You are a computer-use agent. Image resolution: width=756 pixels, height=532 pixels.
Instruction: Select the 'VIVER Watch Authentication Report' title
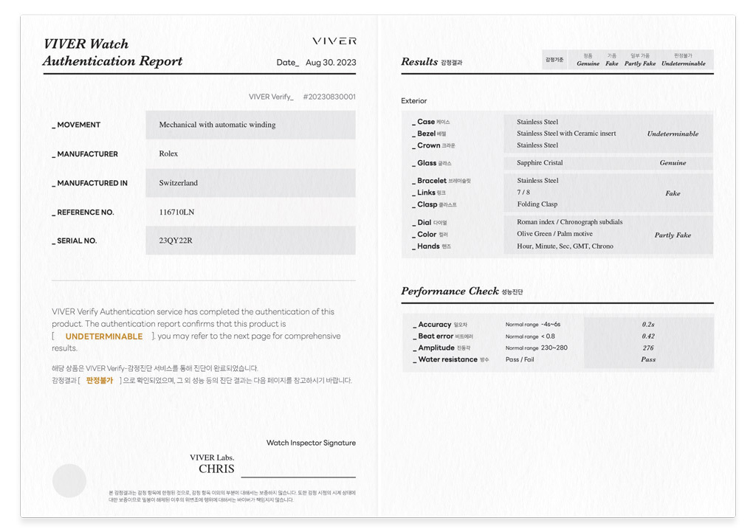click(x=113, y=52)
